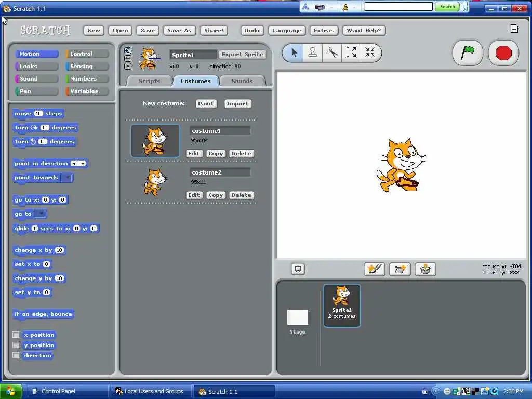Viewport: 532px width, 399px height.
Task: Select the Pen block category
Action: click(x=37, y=91)
